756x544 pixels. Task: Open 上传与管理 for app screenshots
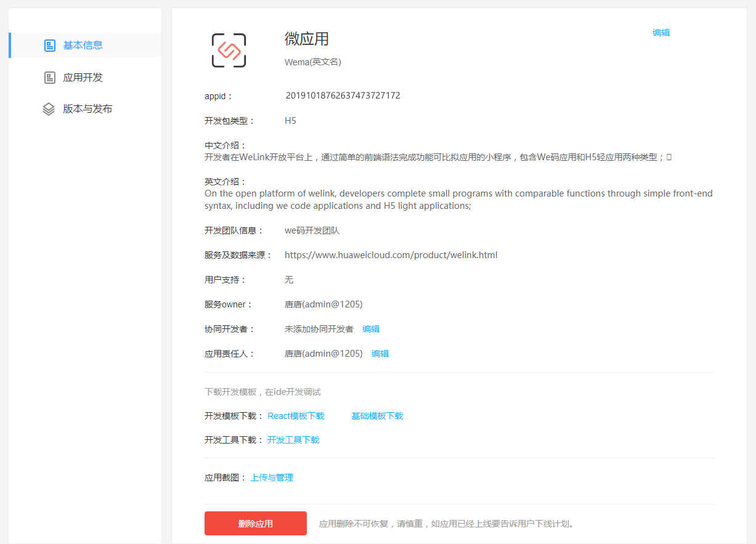coord(272,477)
